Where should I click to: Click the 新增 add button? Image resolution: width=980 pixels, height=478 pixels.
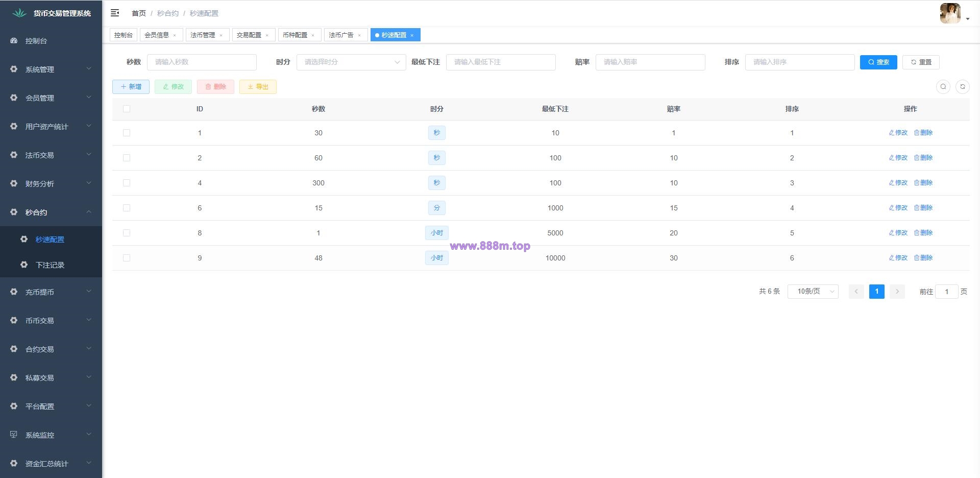click(131, 87)
